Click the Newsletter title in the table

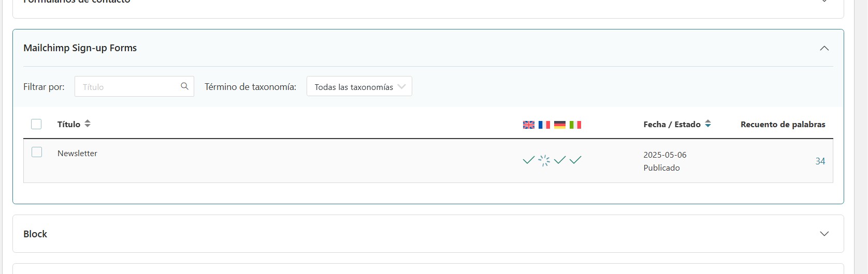click(x=77, y=154)
